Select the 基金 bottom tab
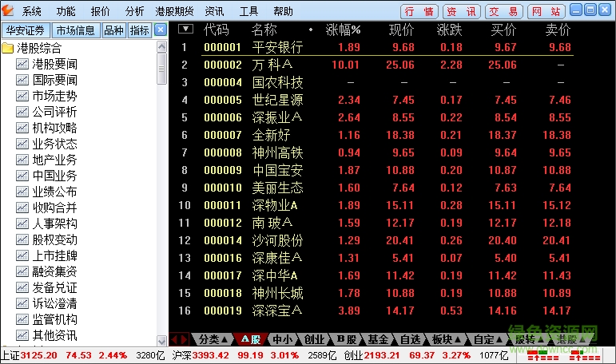Viewport: 616px width, 364px height. (x=378, y=339)
